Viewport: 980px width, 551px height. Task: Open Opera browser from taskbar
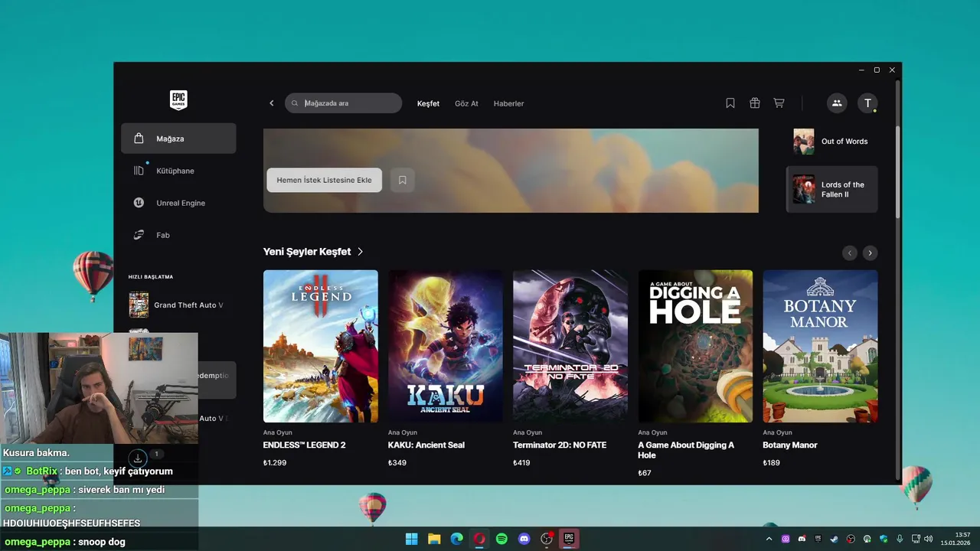click(479, 539)
